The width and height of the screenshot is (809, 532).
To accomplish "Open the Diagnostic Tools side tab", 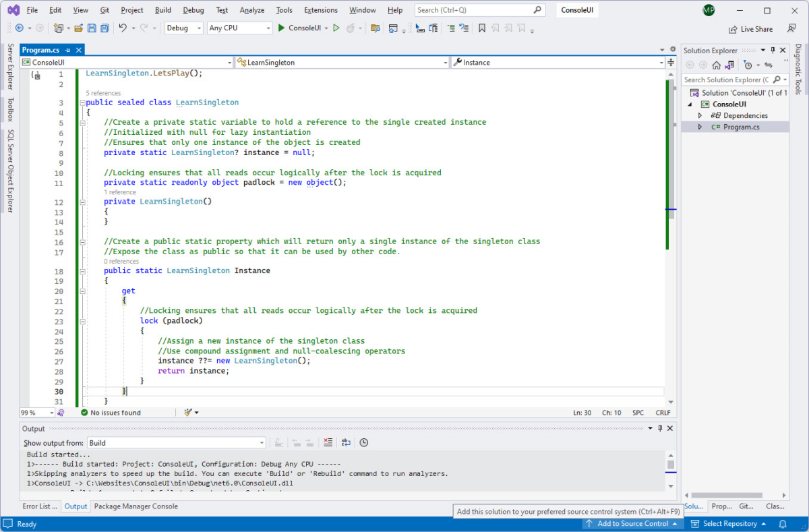I will 798,69.
